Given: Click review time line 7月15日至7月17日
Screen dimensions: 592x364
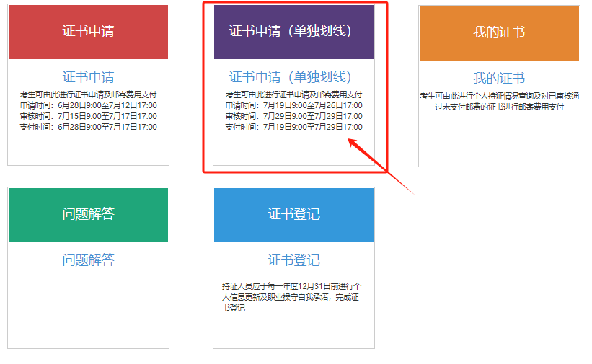Looking at the screenshot, I should (88, 116).
